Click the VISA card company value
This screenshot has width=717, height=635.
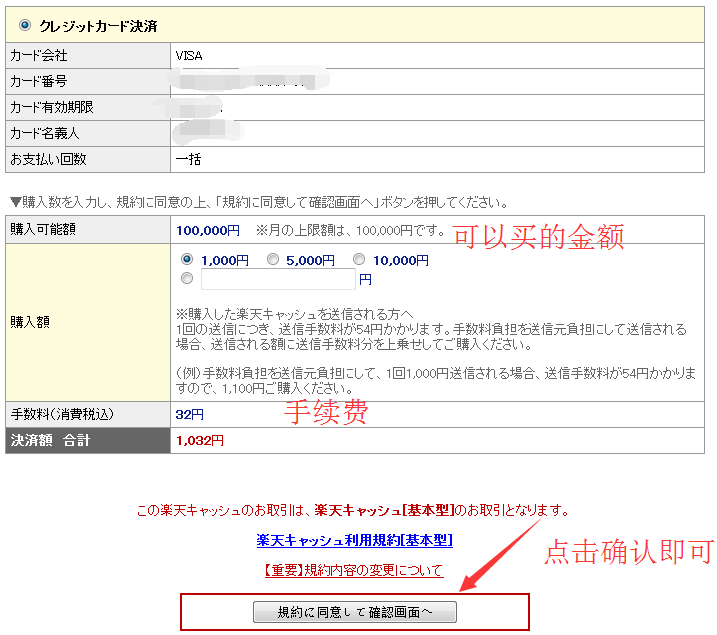pos(189,55)
